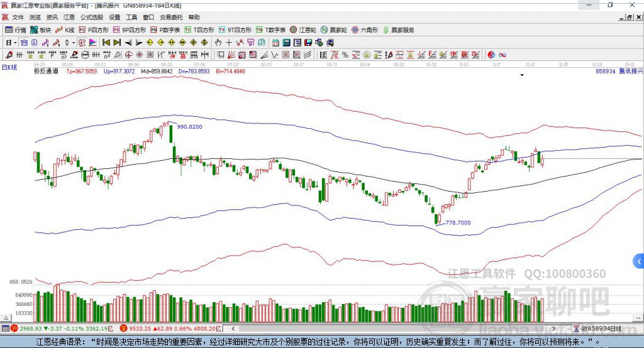Open the 交易委托 menu

click(x=171, y=17)
